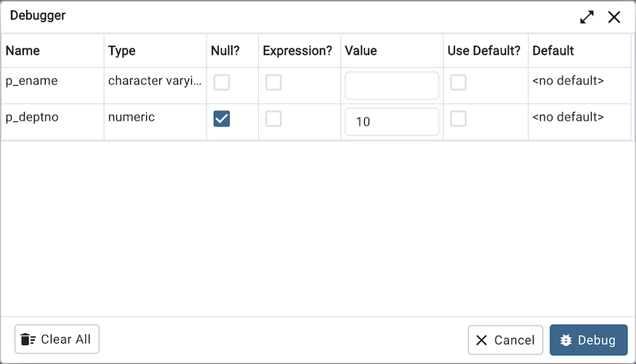The image size is (636, 364).
Task: Click the Type column header
Action: (122, 51)
